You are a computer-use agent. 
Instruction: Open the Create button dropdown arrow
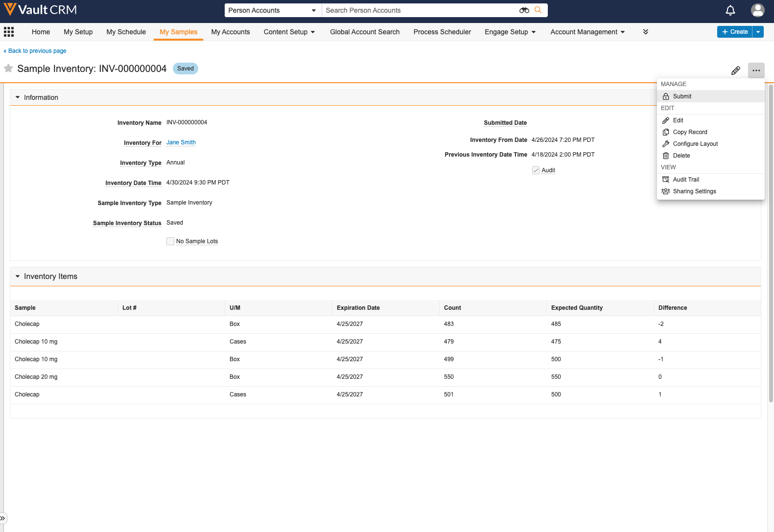[x=758, y=32]
